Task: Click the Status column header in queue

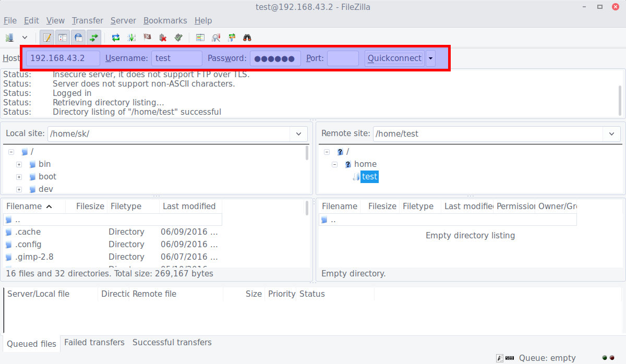Action: pos(335,294)
